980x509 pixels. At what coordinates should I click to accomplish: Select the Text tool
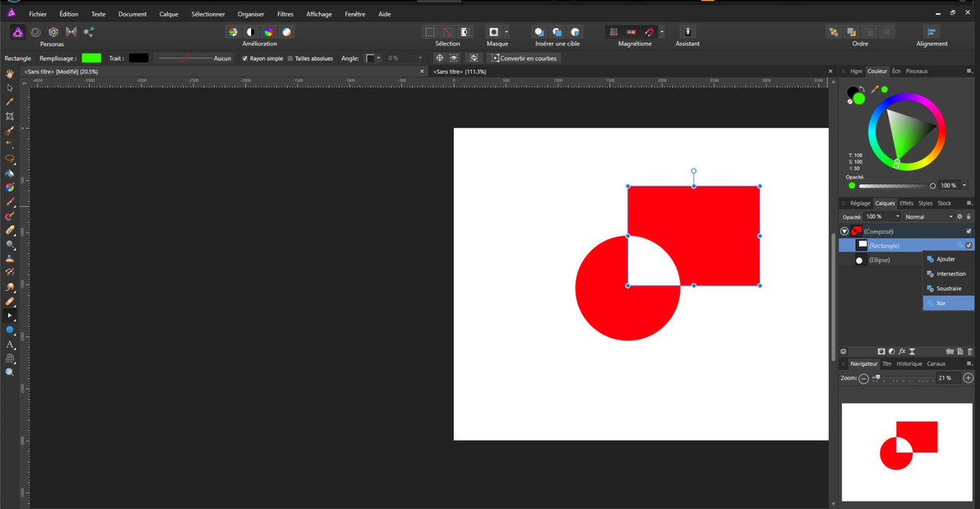(x=10, y=344)
